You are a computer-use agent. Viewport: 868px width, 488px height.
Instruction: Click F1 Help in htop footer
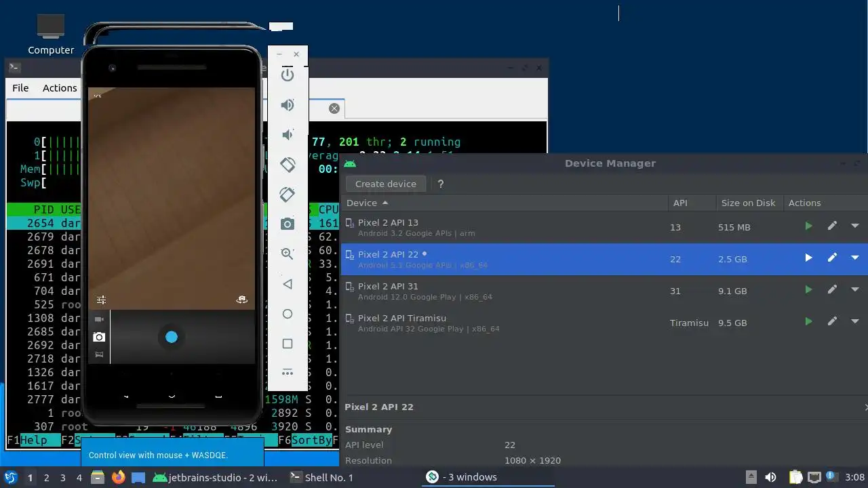click(27, 440)
